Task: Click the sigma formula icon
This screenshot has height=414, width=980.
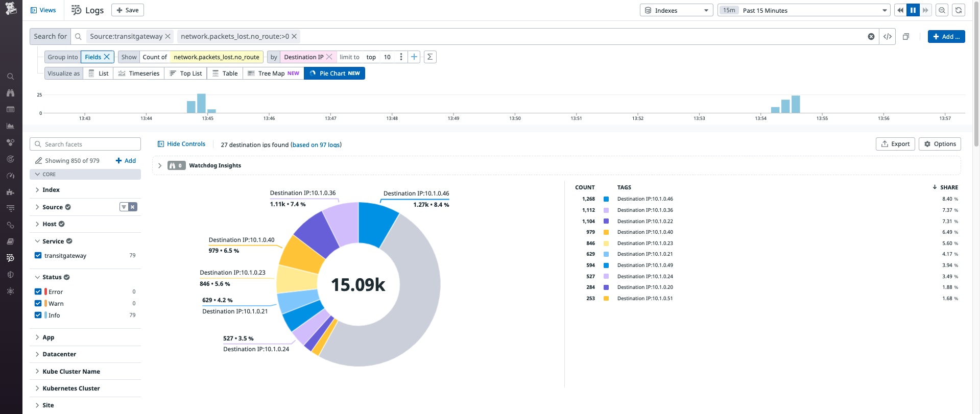Action: 430,57
